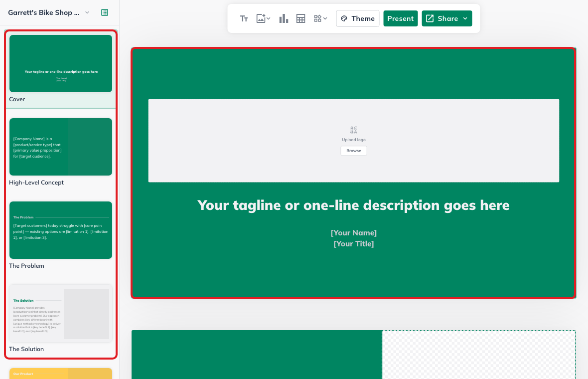The image size is (588, 379).
Task: Select the Text tool icon
Action: (244, 19)
